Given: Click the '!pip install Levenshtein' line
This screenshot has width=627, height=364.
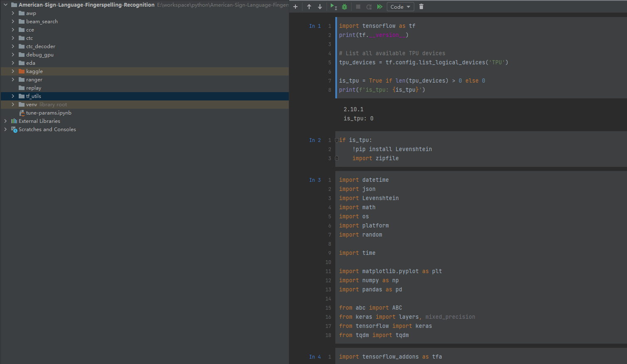Looking at the screenshot, I should (392, 149).
